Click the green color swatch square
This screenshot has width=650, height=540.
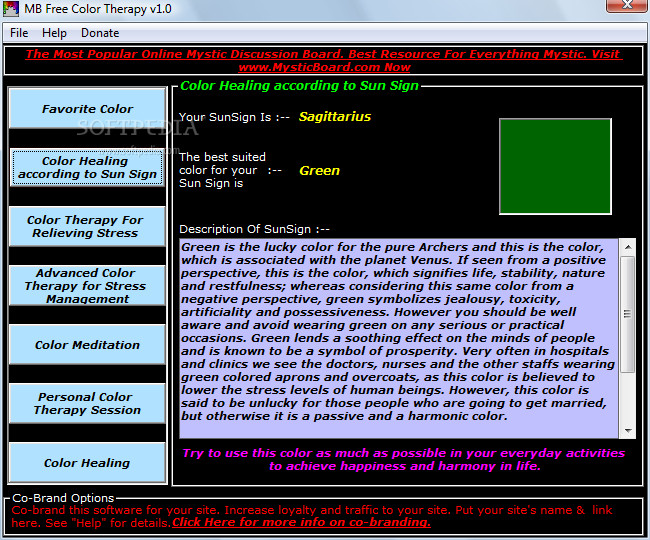coord(555,166)
